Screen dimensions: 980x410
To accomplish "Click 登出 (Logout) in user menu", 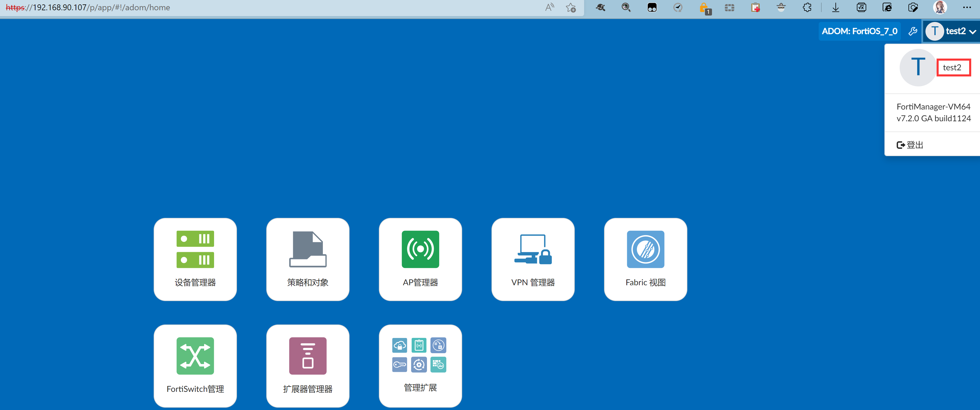I will 910,145.
